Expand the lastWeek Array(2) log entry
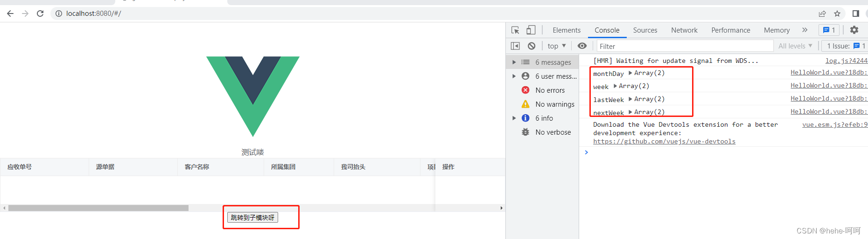The image size is (868, 239). coord(630,99)
